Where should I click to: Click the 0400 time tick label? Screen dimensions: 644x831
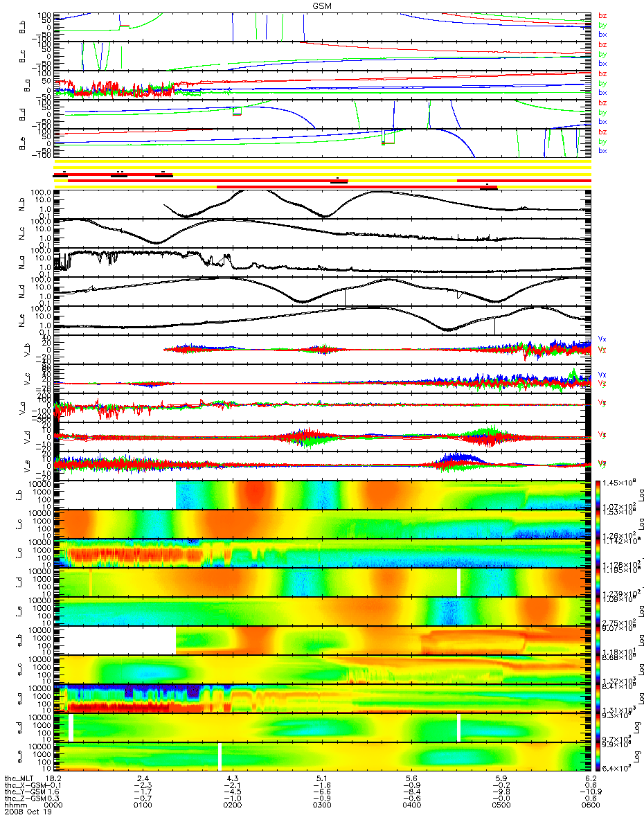(x=411, y=805)
